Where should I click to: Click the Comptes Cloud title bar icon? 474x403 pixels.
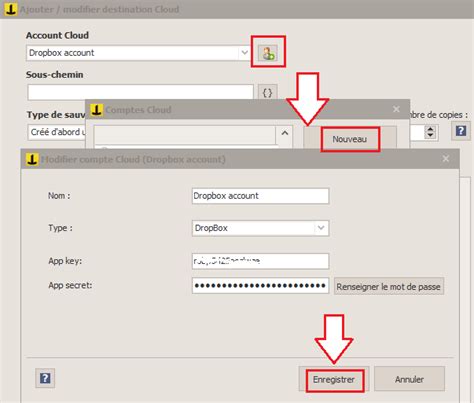pos(97,109)
